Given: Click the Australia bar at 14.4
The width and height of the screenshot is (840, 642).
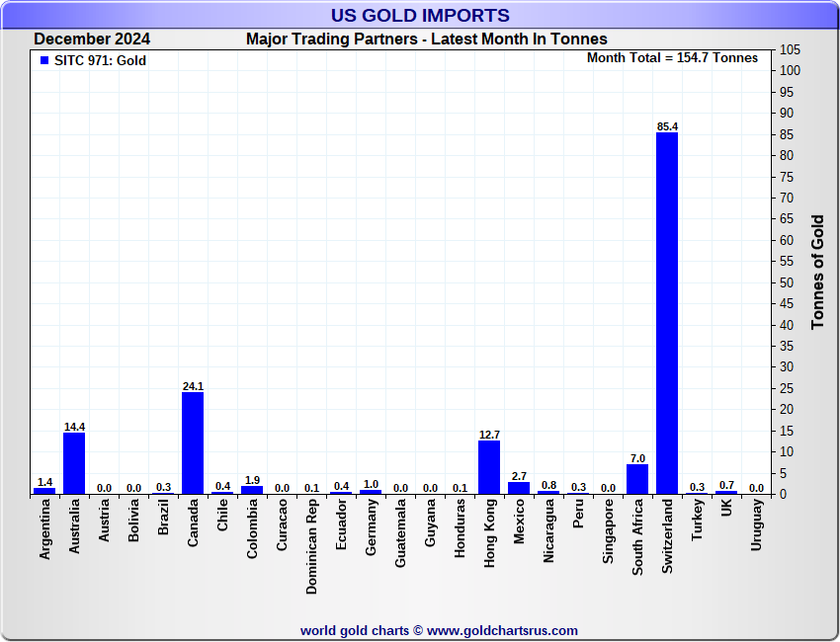Looking at the screenshot, I should pyautogui.click(x=74, y=463).
